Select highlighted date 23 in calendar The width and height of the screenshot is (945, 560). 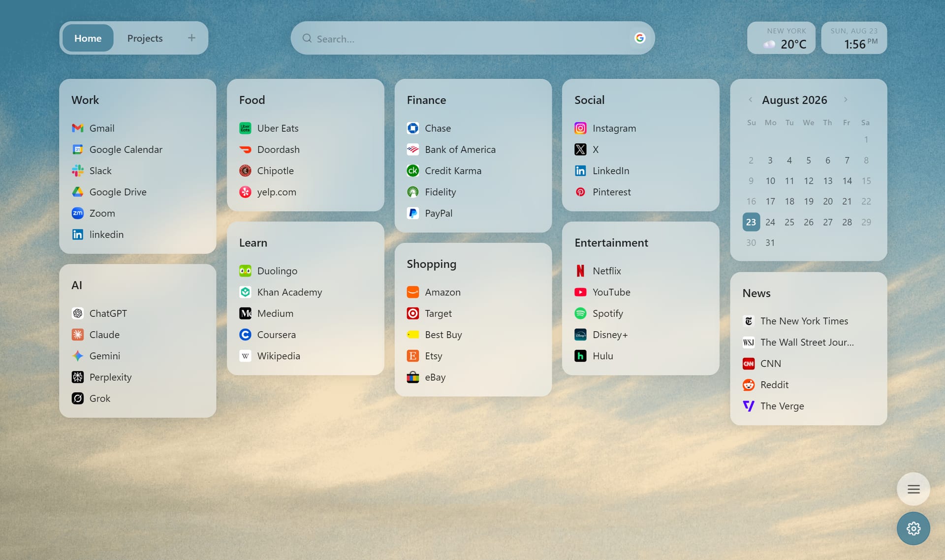click(751, 222)
